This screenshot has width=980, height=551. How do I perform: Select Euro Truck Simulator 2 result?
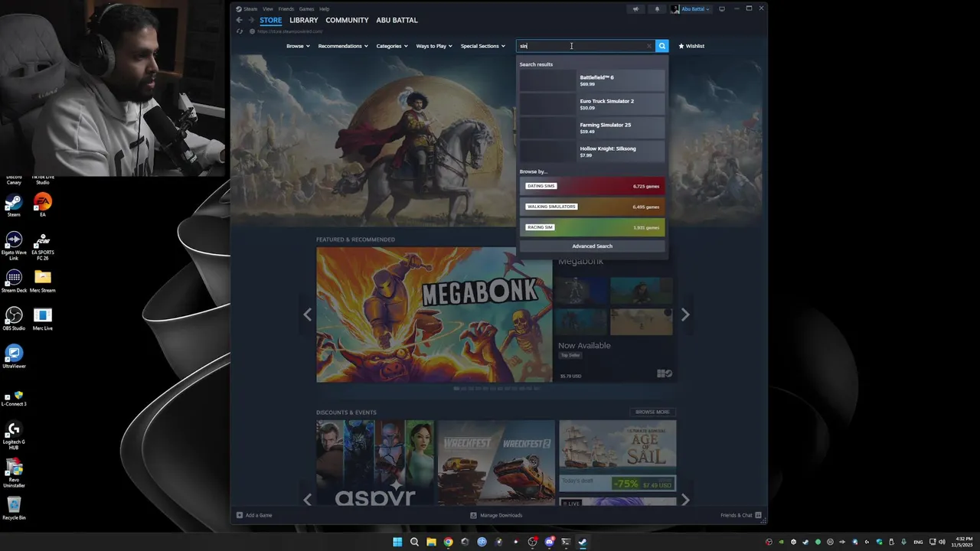(592, 104)
